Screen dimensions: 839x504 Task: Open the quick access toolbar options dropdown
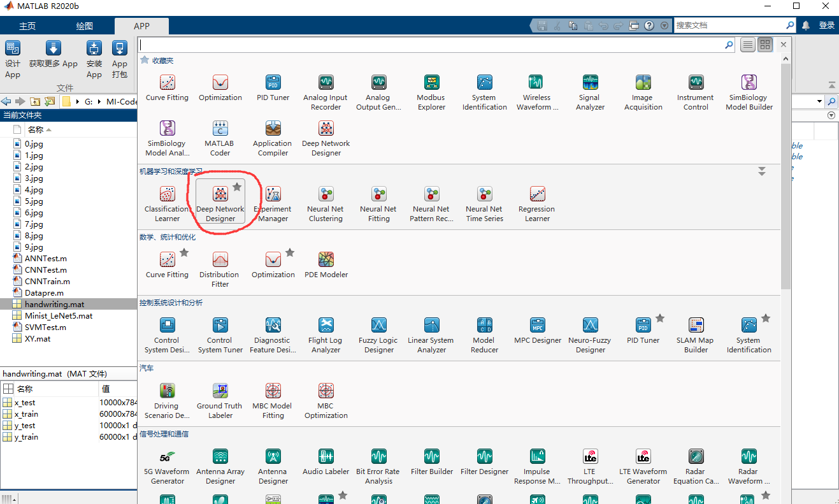click(664, 25)
